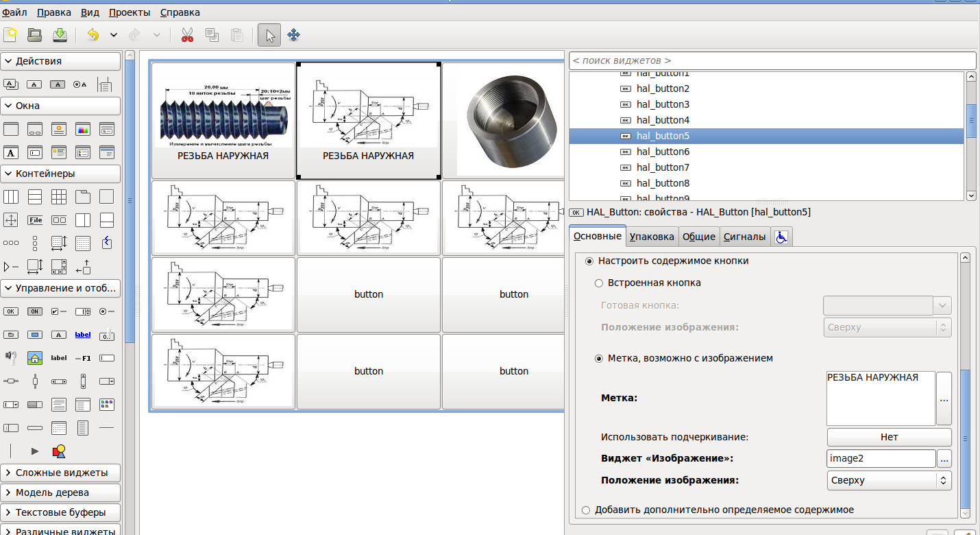The height and width of the screenshot is (535, 980).
Task: Collapse the Действия palette section
Action: (x=61, y=61)
